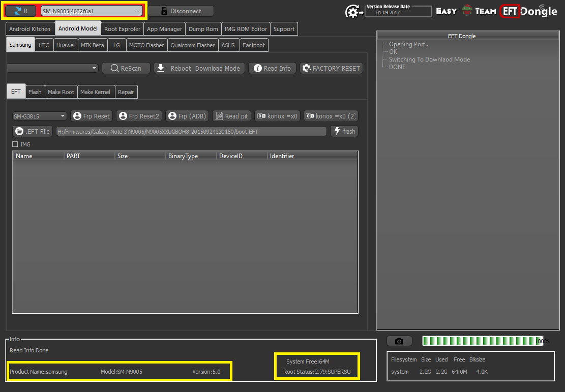Switch to the Repair sub-tab
The height and width of the screenshot is (392, 565).
[126, 92]
